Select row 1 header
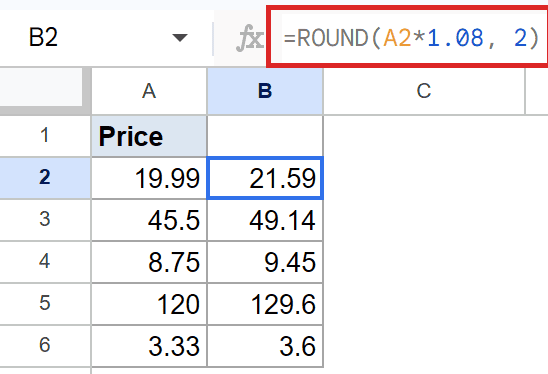The height and width of the screenshot is (374, 548). pyautogui.click(x=45, y=136)
